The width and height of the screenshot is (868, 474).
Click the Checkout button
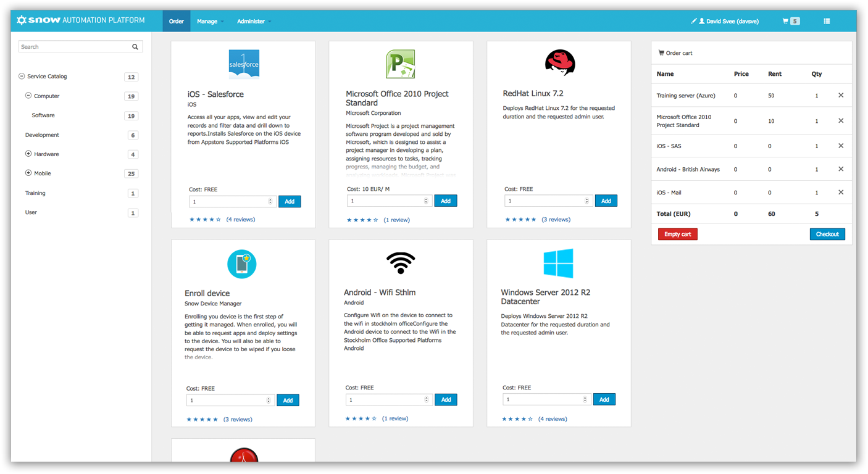coord(827,235)
